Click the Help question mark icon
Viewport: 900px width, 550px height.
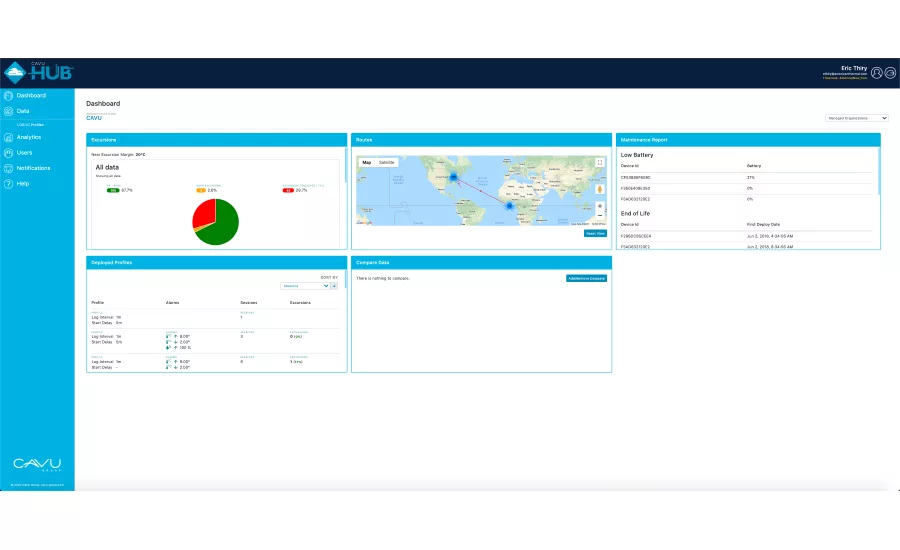(8, 184)
